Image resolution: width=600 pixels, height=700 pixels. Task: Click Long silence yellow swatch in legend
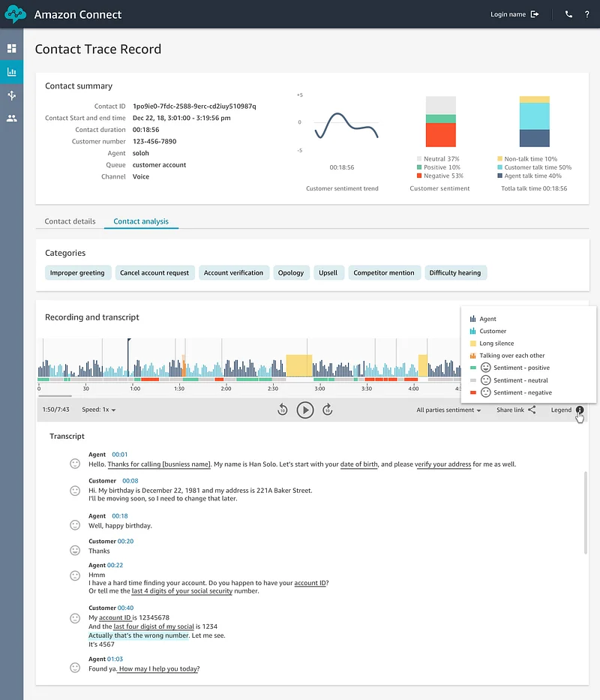(x=472, y=344)
